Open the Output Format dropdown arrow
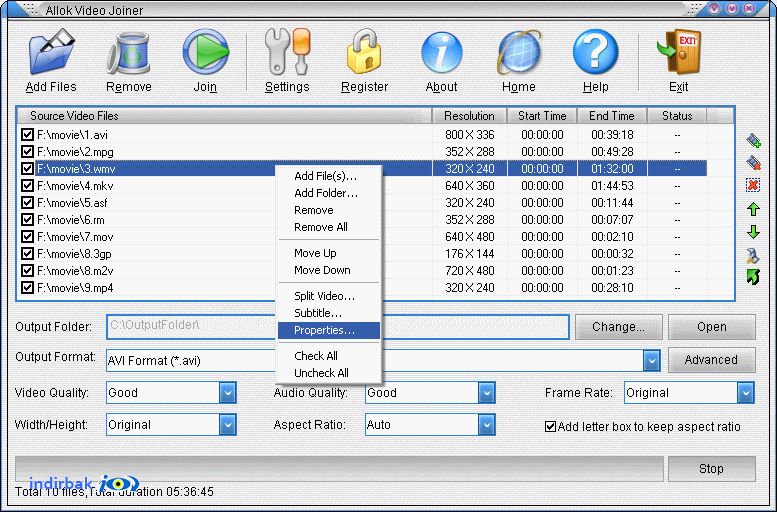Viewport: 777px width, 512px height. click(x=652, y=360)
